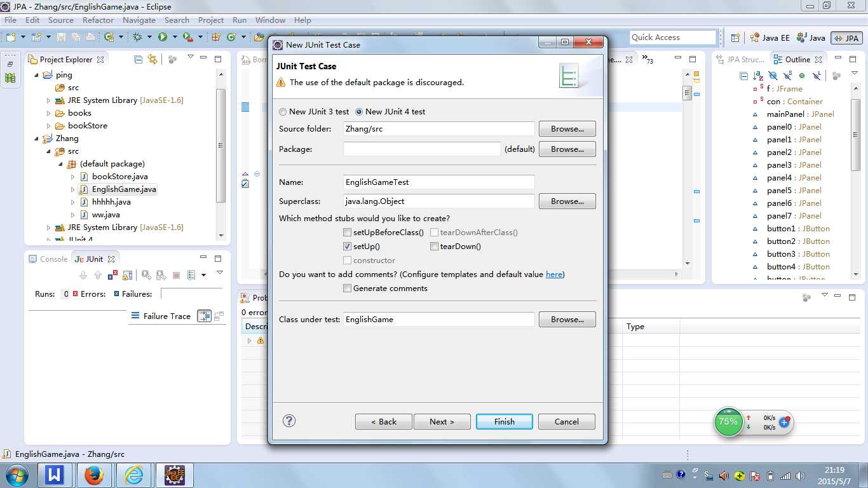Click Hide Static Members icon in Outline
The width and height of the screenshot is (868, 488).
[x=787, y=76]
